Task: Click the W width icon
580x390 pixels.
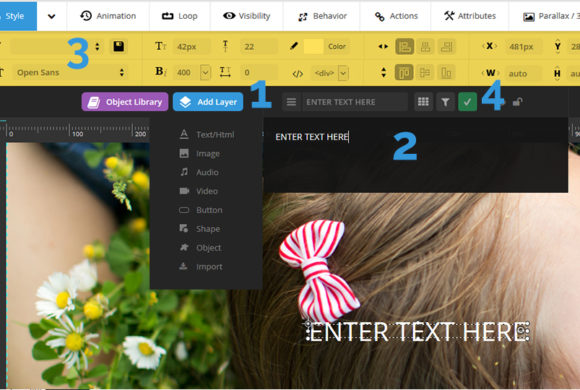Action: [x=490, y=73]
